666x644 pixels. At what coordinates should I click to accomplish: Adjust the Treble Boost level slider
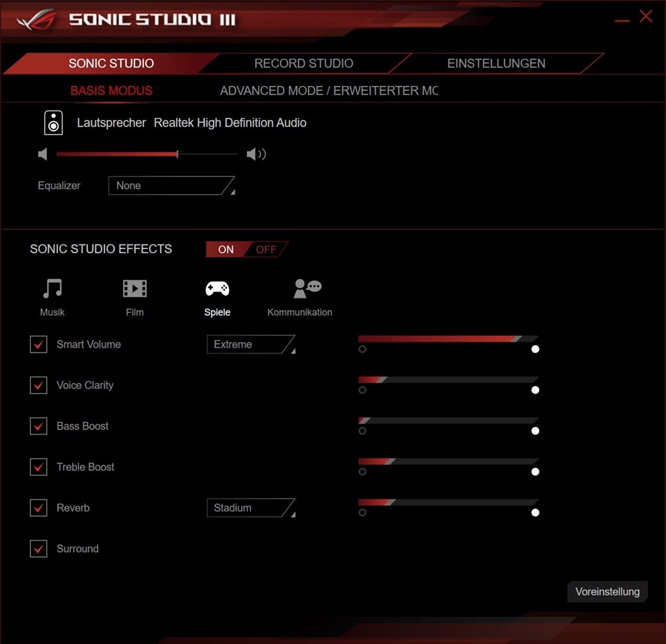click(x=448, y=461)
